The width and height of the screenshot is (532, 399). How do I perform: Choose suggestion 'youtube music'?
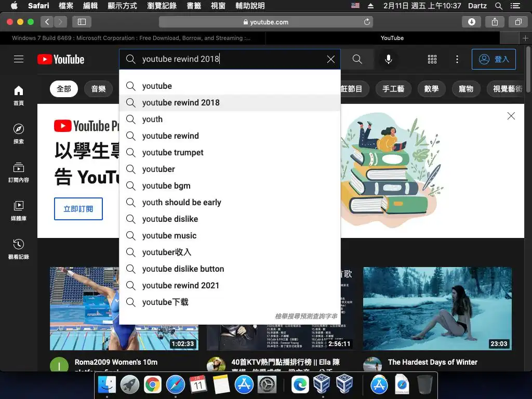230,235
